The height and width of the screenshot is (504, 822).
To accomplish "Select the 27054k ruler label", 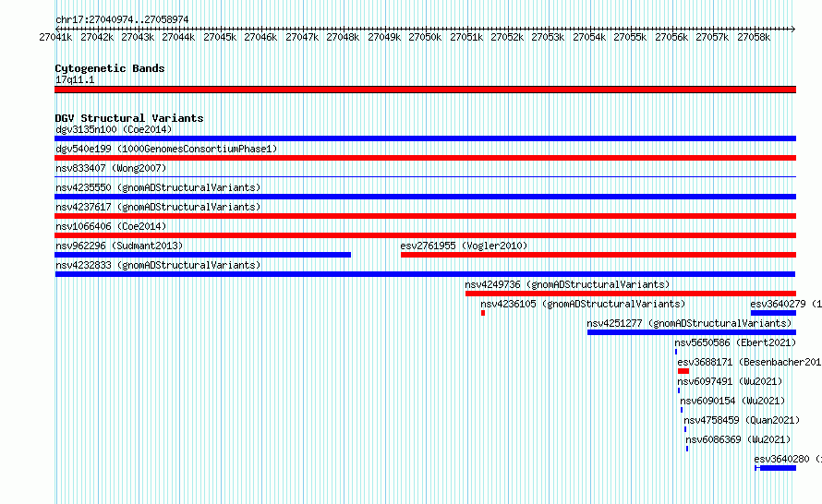I will coord(589,37).
